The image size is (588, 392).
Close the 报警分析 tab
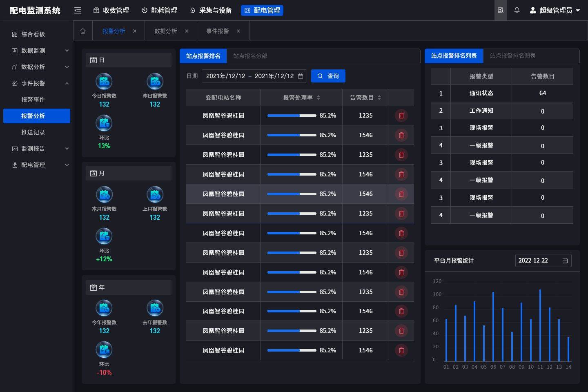(135, 31)
